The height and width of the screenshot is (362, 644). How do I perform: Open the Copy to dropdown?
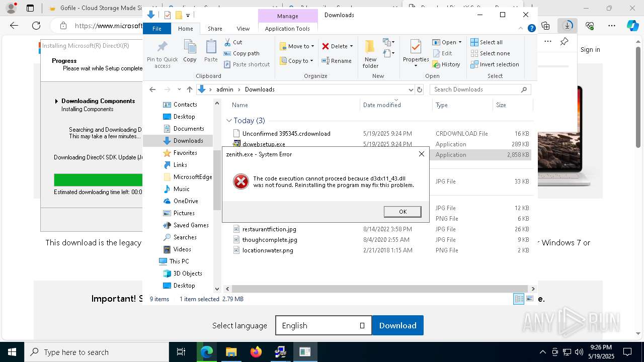[296, 61]
